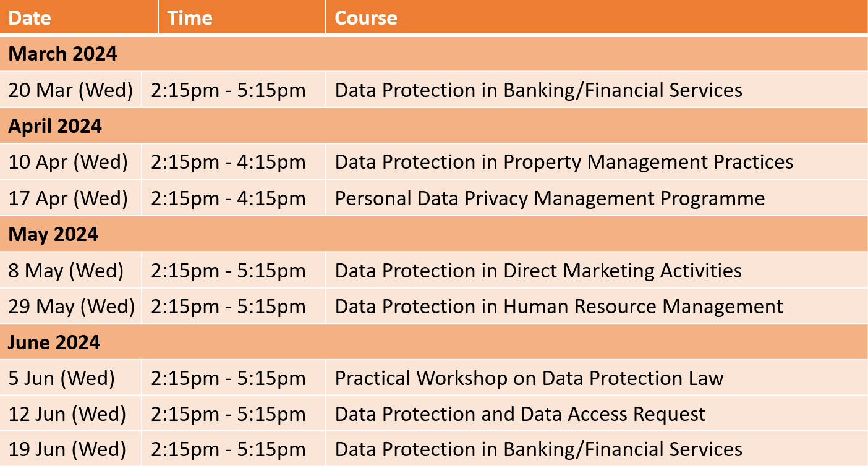Open Data Protection in Human Resource Management
This screenshot has height=466, width=868.
[559, 307]
